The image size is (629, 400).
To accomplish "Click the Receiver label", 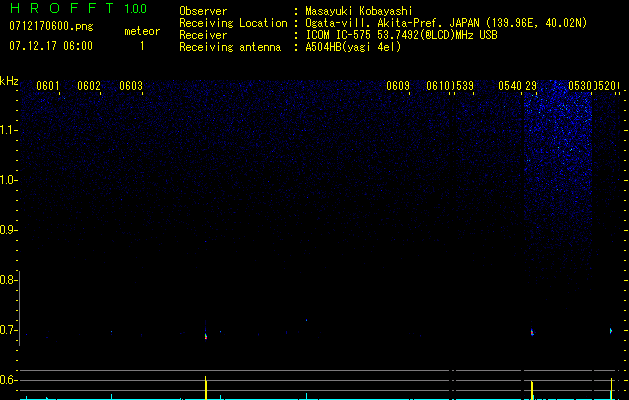I will [x=203, y=35].
